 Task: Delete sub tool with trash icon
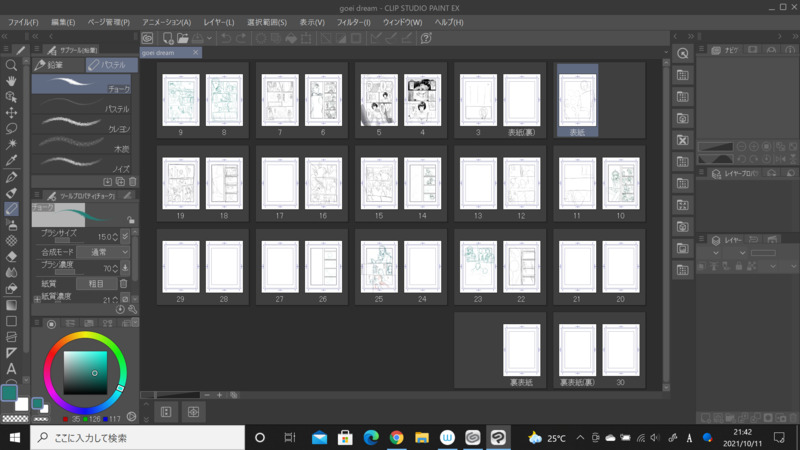pyautogui.click(x=133, y=182)
